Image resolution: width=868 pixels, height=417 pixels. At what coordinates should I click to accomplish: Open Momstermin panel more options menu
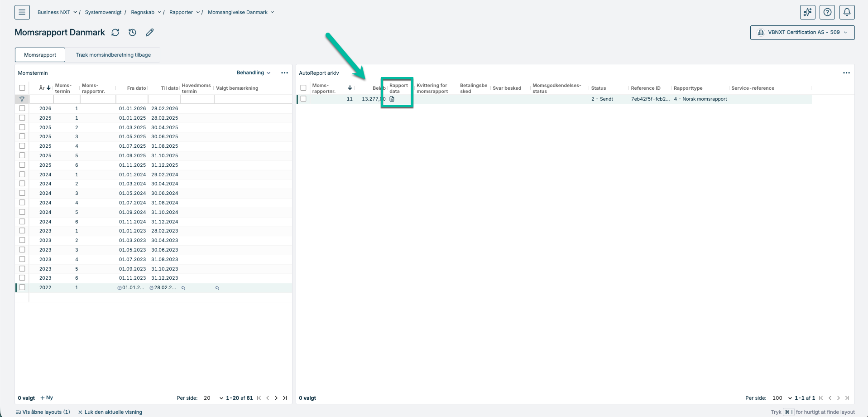click(284, 73)
